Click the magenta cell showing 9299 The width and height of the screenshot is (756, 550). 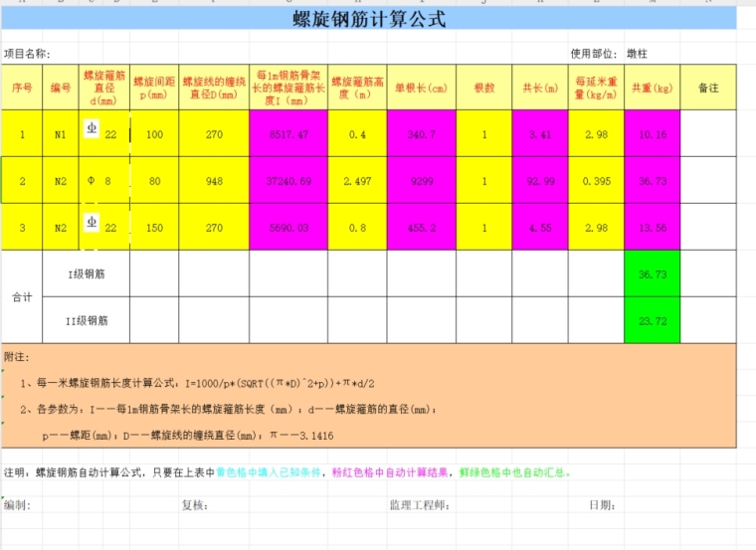(x=422, y=181)
